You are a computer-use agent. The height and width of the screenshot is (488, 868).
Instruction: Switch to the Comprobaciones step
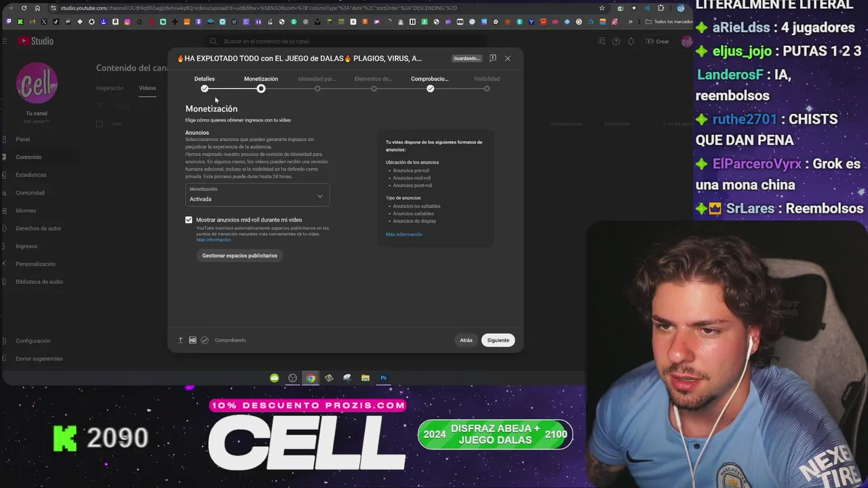[x=430, y=83]
